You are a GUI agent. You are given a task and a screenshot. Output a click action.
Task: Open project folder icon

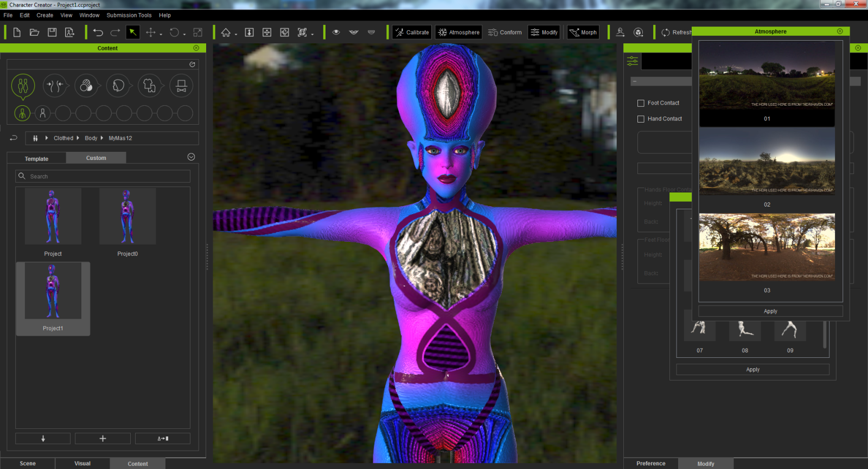tap(34, 33)
